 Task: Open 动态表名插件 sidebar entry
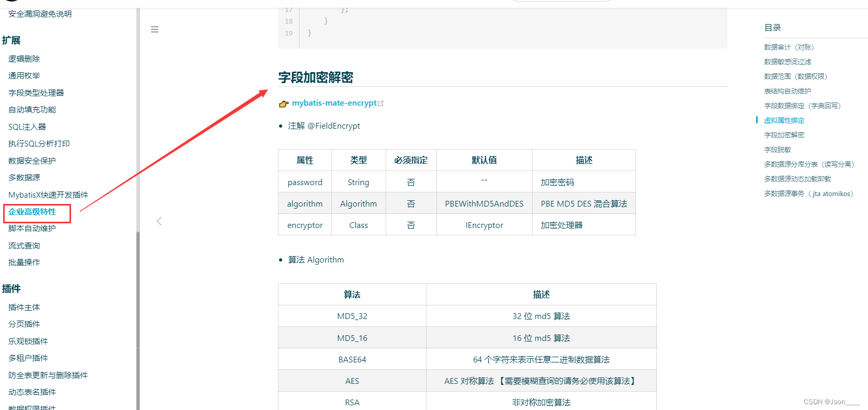click(32, 392)
